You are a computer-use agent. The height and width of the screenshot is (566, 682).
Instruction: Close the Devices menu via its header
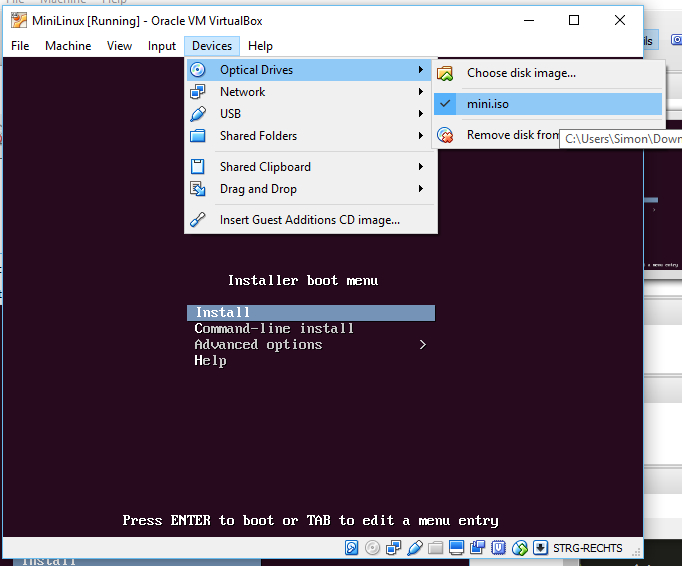tap(212, 46)
